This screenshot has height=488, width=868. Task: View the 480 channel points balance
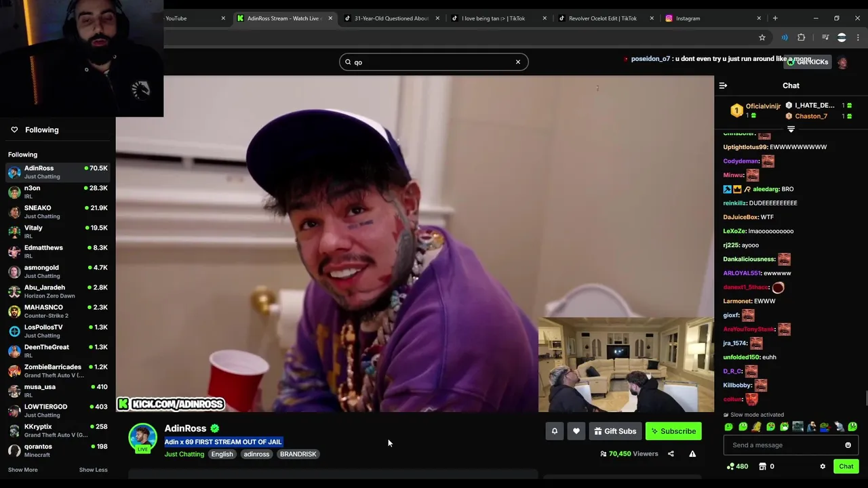point(737,466)
